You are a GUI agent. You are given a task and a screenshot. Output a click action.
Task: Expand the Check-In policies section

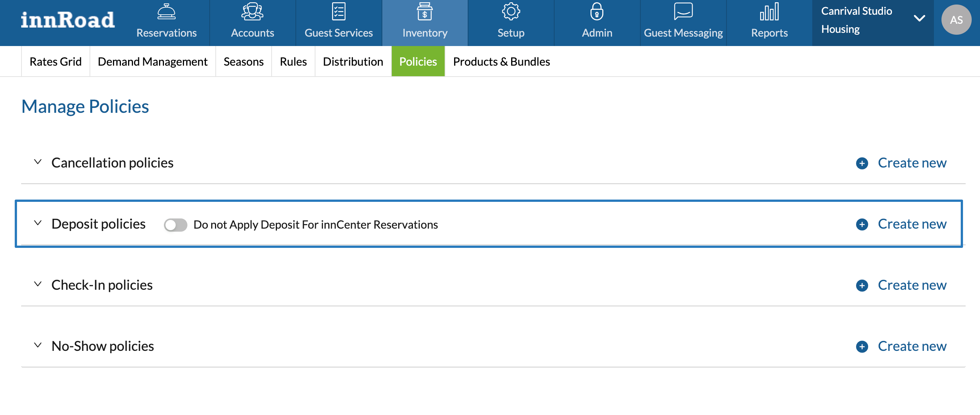[38, 284]
